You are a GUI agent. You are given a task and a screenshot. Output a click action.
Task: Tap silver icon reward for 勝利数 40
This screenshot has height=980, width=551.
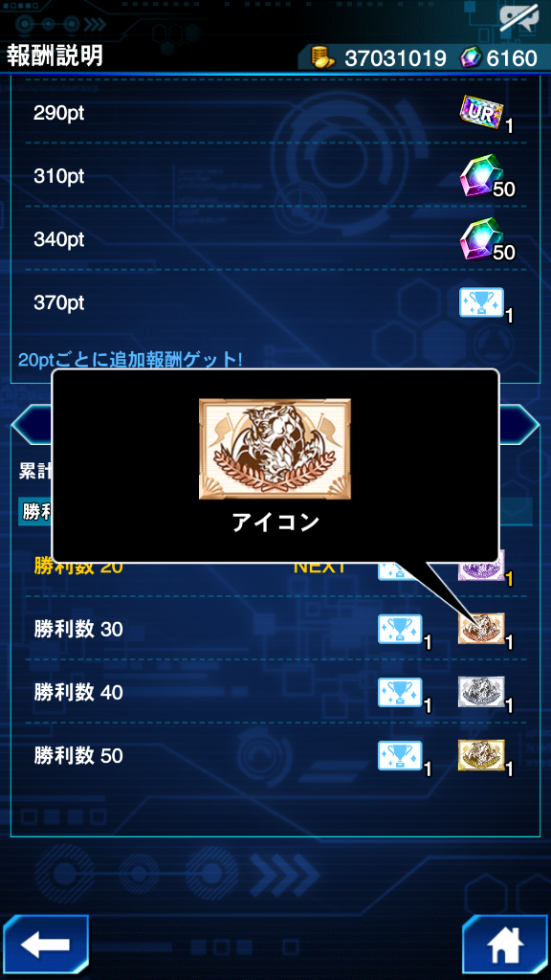point(481,691)
